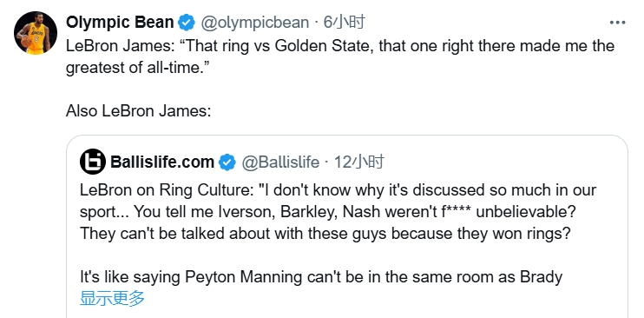Screen dimensions: 644x318
Task: Open the @olympicbean handle link
Action: [x=254, y=23]
